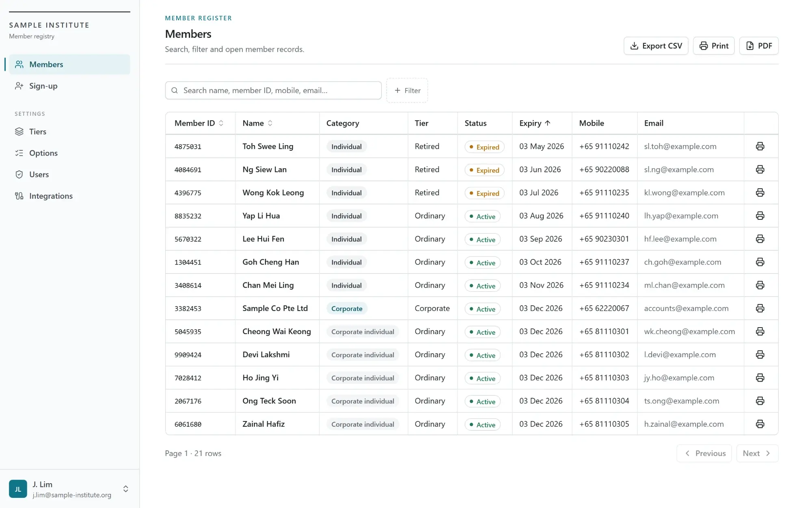Select member ID 4875031
Viewport: 812px width, 508px height.
[188, 147]
